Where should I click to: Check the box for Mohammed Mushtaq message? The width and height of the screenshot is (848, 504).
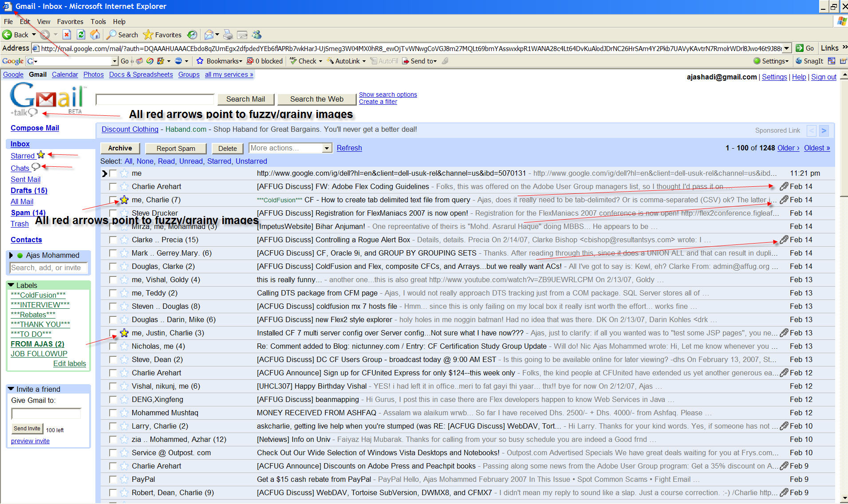tap(113, 413)
